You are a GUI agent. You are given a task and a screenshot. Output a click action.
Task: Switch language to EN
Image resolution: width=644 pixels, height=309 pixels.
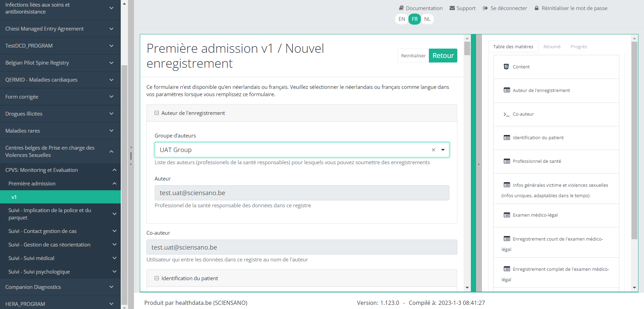click(x=401, y=19)
